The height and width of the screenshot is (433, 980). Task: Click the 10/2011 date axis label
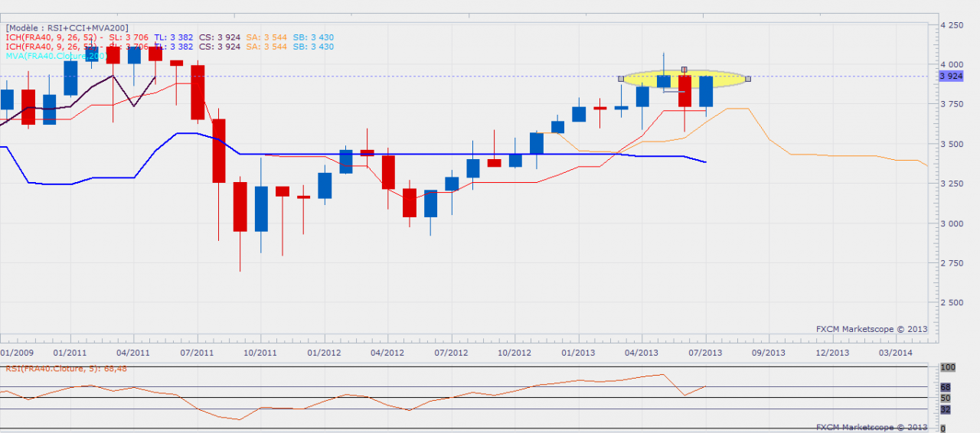tap(260, 352)
